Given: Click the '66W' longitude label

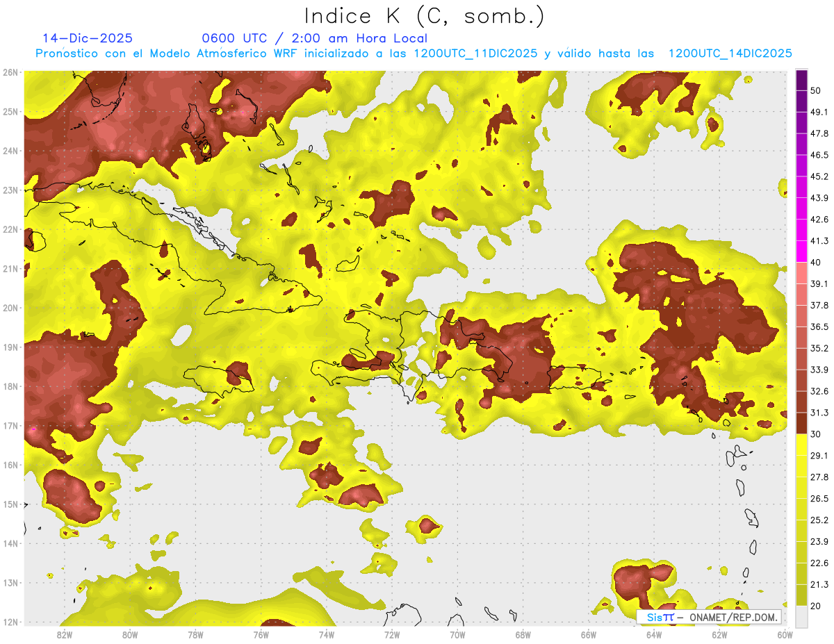Looking at the screenshot, I should [x=589, y=635].
